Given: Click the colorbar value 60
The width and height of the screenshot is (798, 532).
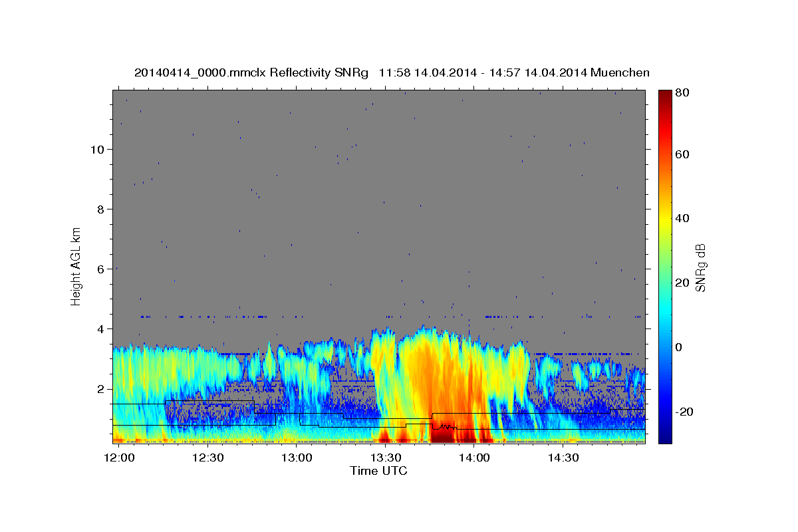Looking at the screenshot, I should click(682, 154).
